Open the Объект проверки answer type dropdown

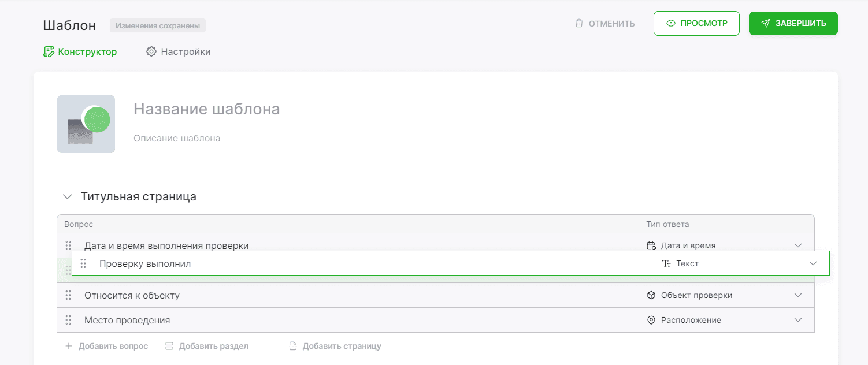726,295
